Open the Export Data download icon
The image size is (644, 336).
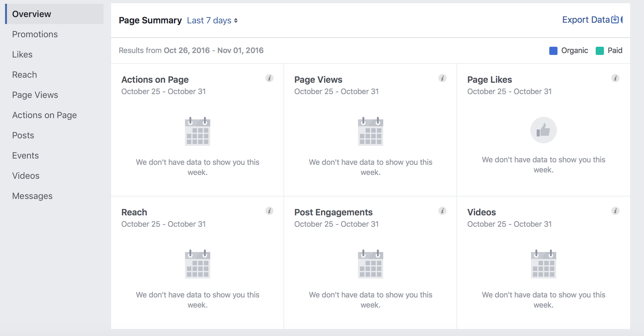click(615, 19)
